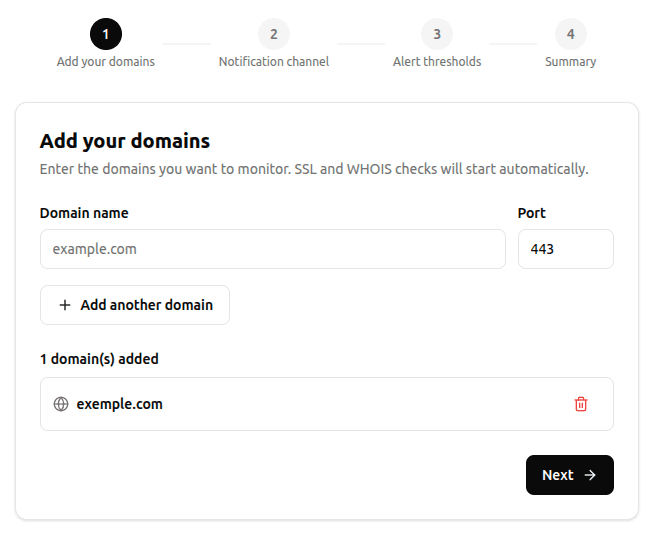Delete the exemple.com domain with trash icon
Viewport: 652px width, 534px height.
coord(581,404)
